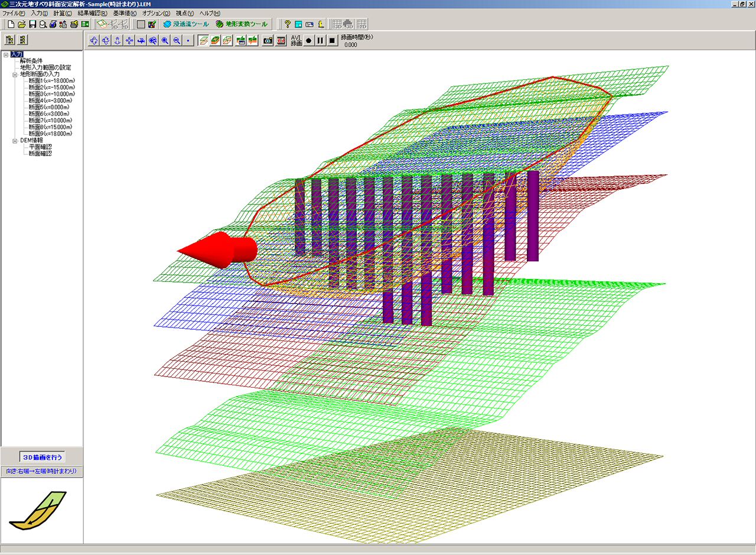Collapse the 入力 root tree node

pyautogui.click(x=5, y=54)
